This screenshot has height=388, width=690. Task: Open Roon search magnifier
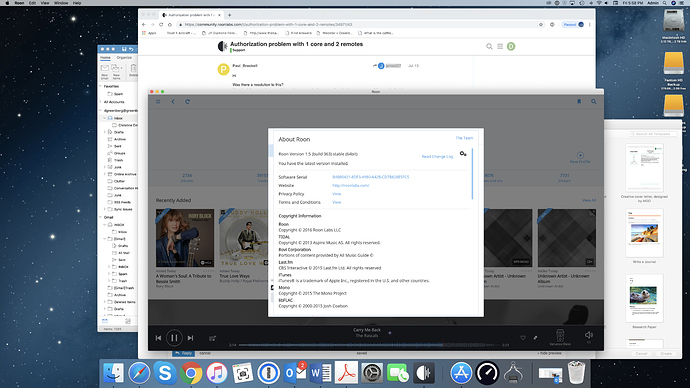point(594,102)
